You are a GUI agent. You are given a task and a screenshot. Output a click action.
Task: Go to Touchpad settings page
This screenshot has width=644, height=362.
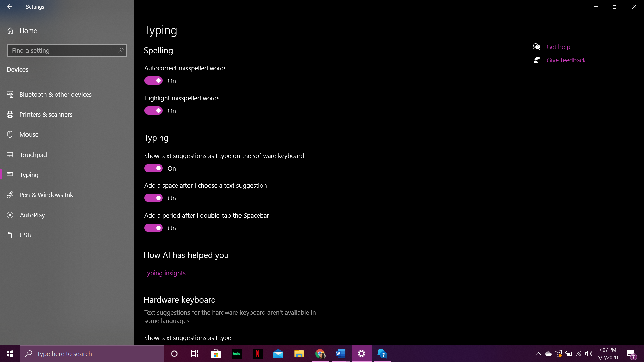tap(33, 155)
